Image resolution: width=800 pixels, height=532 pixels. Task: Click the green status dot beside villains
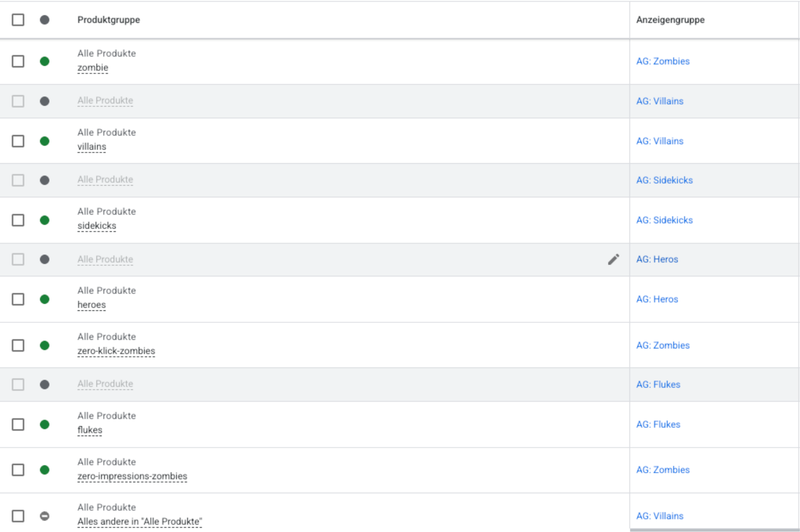(x=44, y=141)
